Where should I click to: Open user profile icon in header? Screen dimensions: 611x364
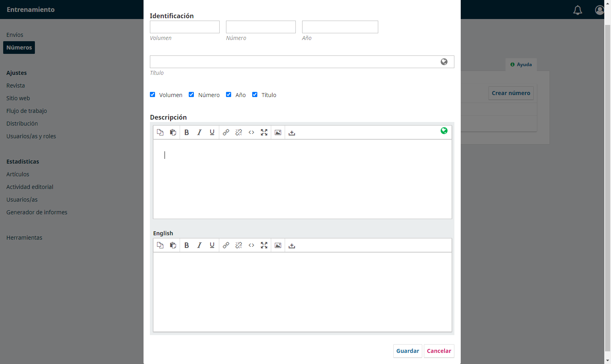click(x=600, y=10)
